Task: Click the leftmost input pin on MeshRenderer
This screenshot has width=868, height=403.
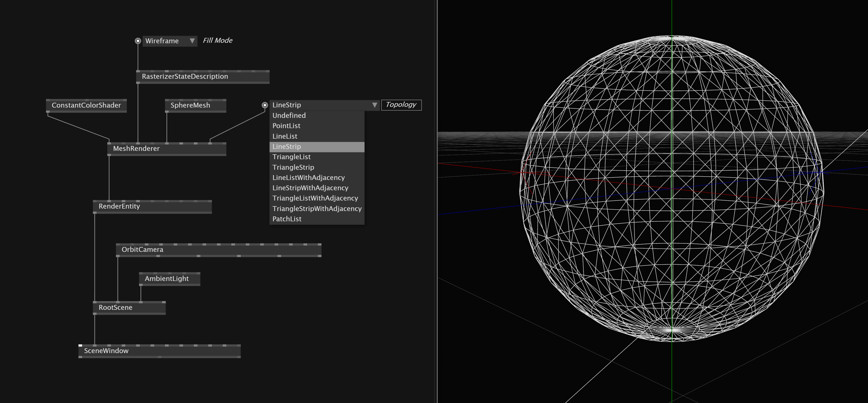Action: pyautogui.click(x=109, y=144)
